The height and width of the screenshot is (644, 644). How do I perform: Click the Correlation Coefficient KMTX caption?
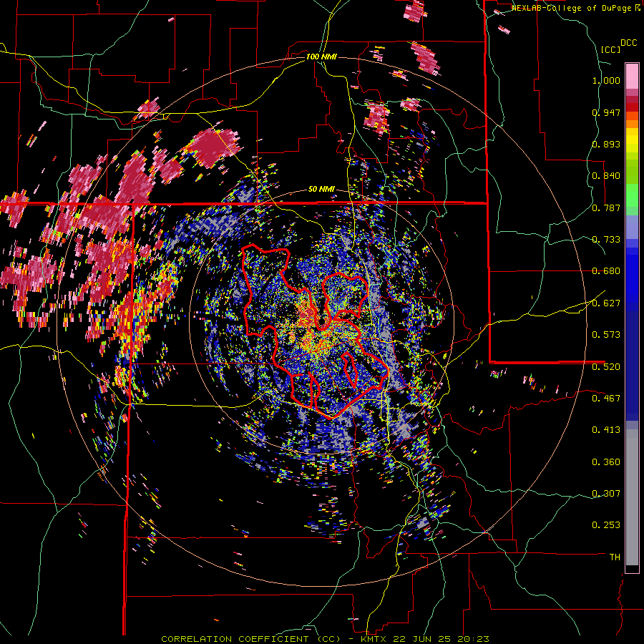click(325, 639)
